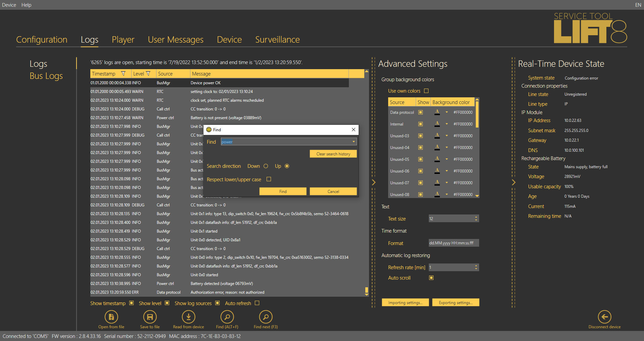
Task: Click the Timestamp column filter icon
Action: tap(123, 74)
